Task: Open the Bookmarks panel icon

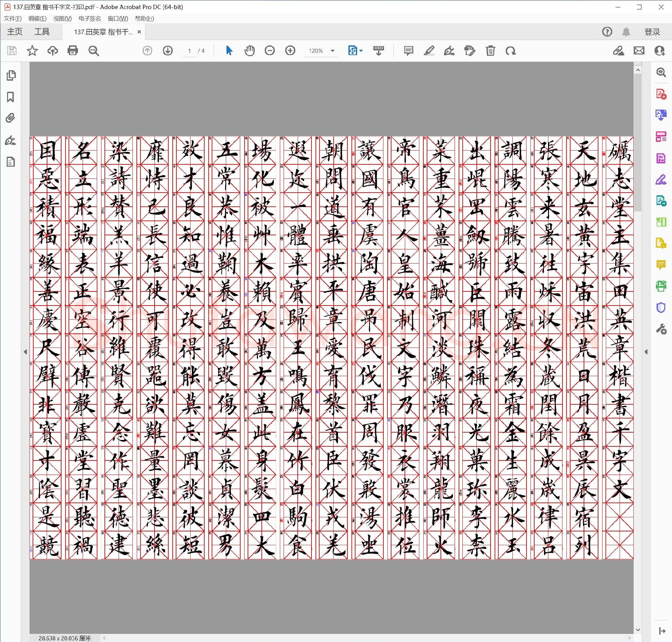Action: (11, 97)
